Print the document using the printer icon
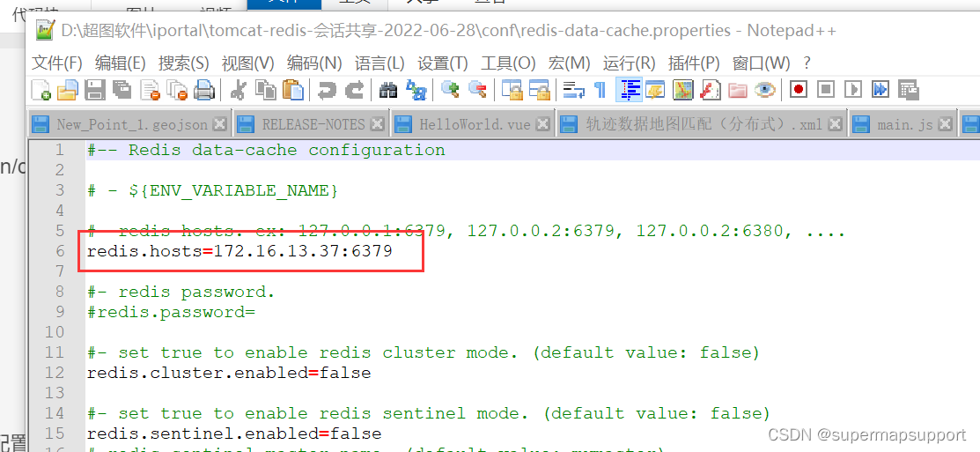980x452 pixels. coord(203,90)
